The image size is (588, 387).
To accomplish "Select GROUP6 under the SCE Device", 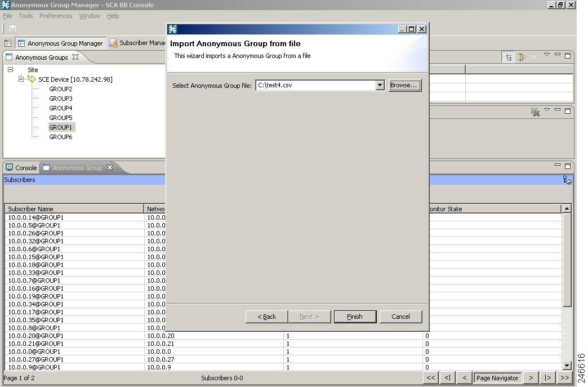I will (x=61, y=137).
